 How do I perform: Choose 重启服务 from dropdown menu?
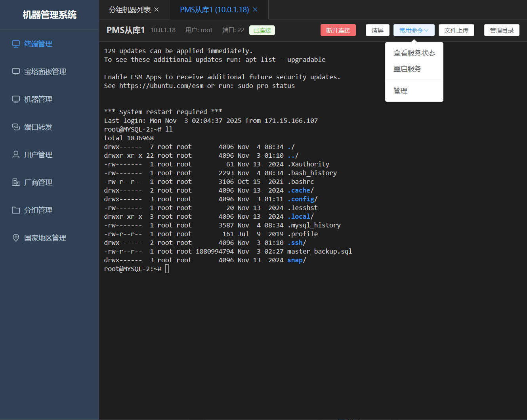pos(414,69)
